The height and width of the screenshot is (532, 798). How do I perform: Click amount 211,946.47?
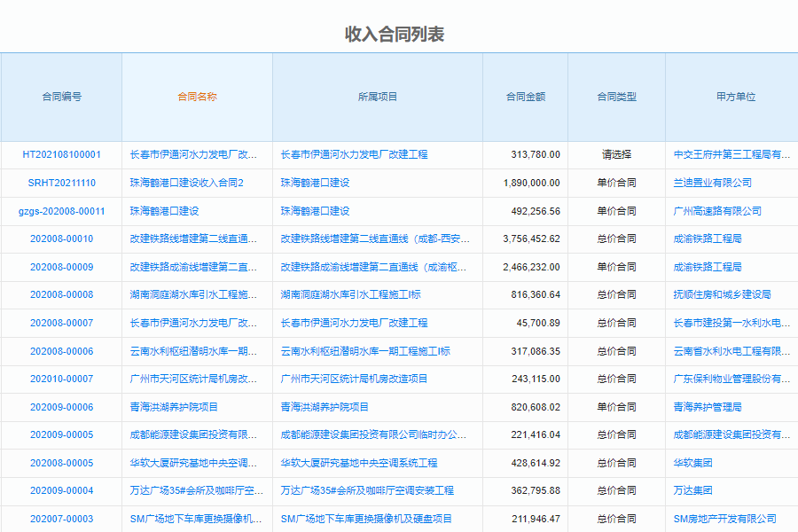(x=536, y=520)
